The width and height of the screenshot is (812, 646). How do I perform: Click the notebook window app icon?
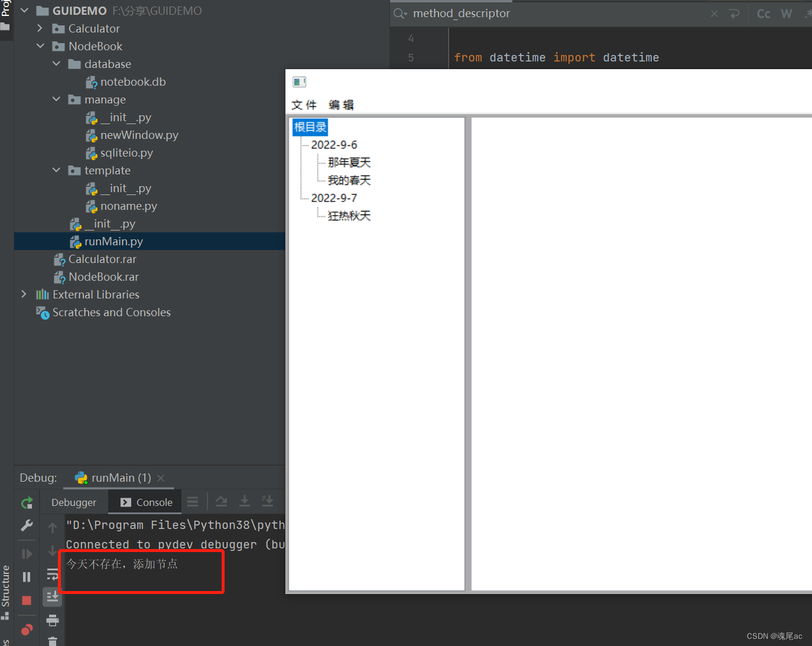[x=300, y=82]
